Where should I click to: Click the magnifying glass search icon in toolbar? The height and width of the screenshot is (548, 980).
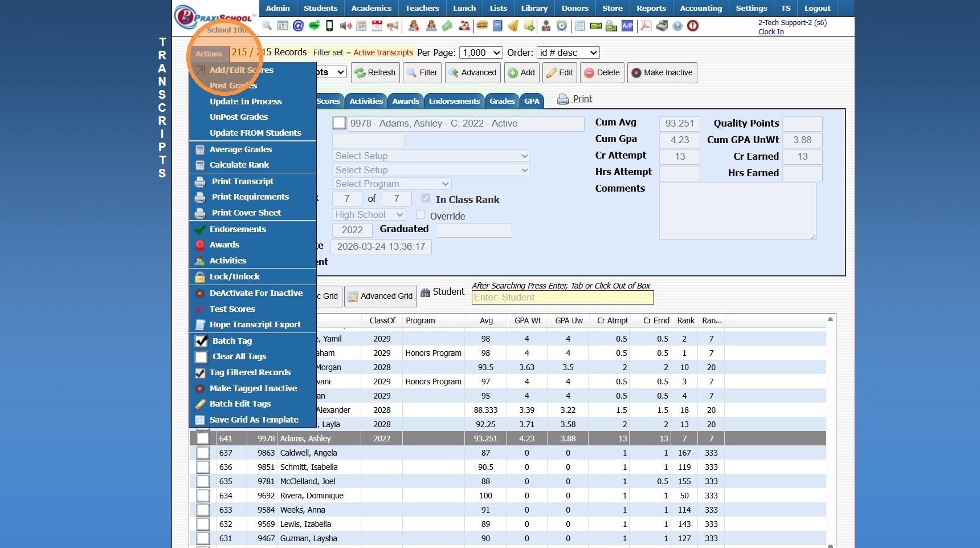coord(267,26)
